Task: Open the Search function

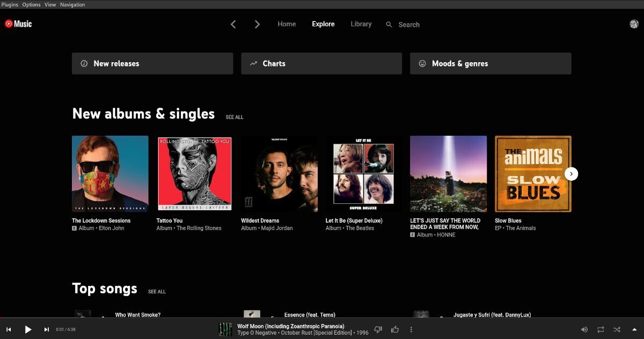Action: pyautogui.click(x=402, y=24)
